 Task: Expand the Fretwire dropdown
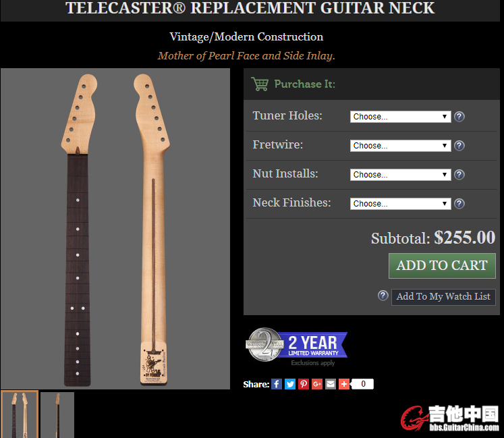click(401, 146)
